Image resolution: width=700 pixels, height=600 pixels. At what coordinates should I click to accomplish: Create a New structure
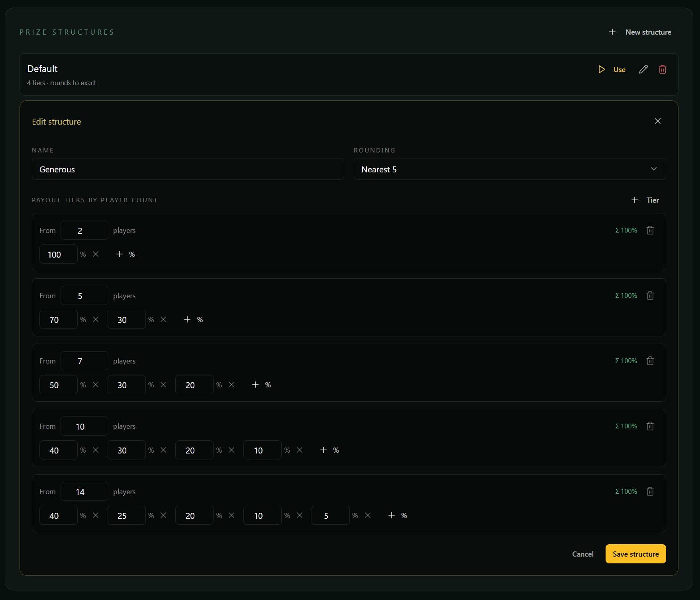[x=640, y=32]
